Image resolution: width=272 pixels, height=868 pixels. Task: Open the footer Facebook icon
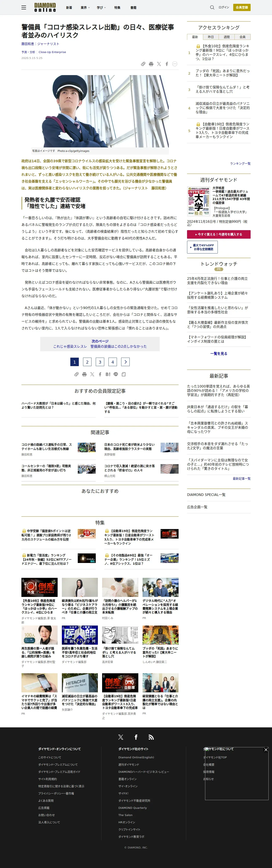coord(136,737)
